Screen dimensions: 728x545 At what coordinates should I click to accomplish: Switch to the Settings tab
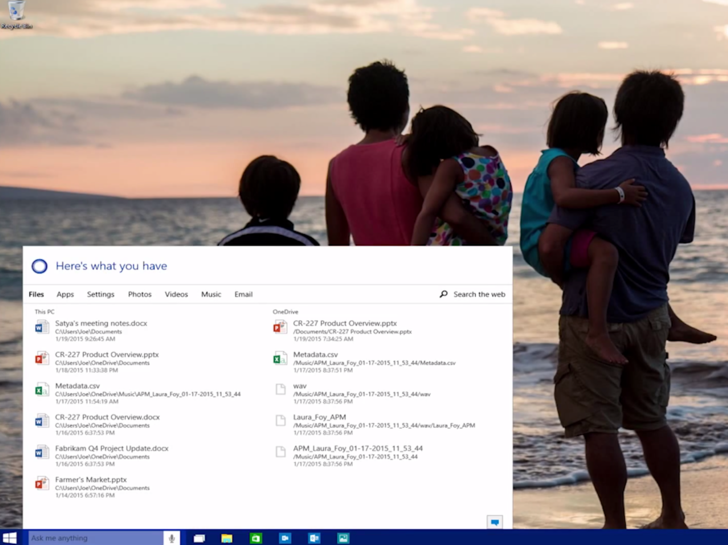coord(100,295)
